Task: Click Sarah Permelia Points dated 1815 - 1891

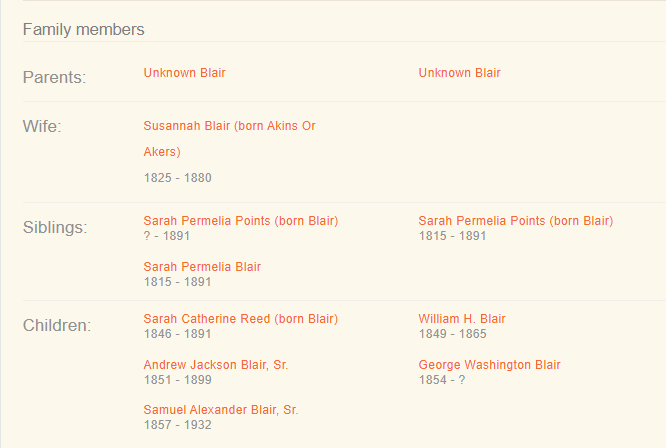Action: pyautogui.click(x=515, y=221)
